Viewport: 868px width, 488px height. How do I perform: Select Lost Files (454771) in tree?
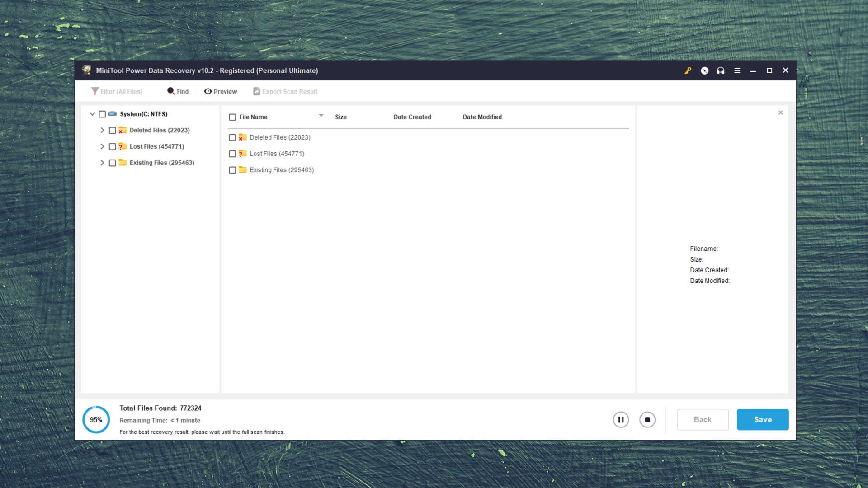click(157, 147)
